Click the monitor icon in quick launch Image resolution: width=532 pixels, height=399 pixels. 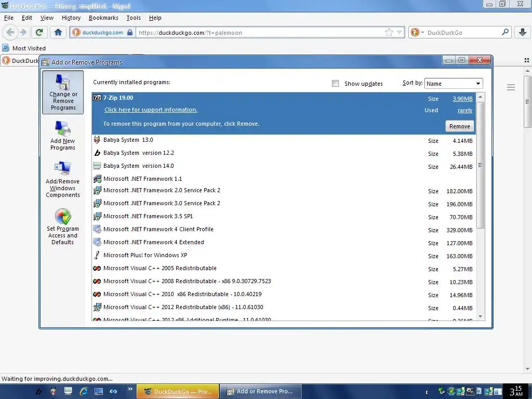click(x=68, y=391)
